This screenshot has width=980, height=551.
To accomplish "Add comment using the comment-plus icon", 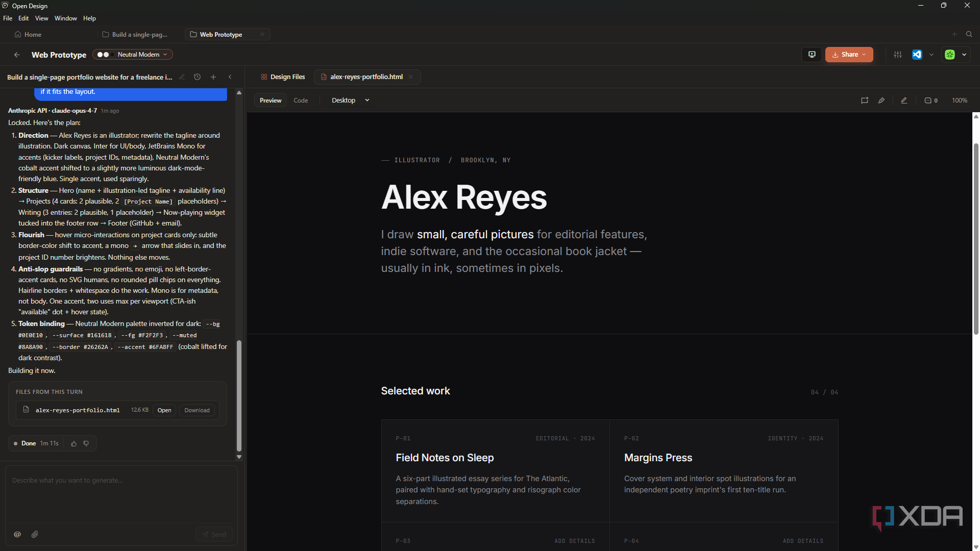I will point(865,101).
